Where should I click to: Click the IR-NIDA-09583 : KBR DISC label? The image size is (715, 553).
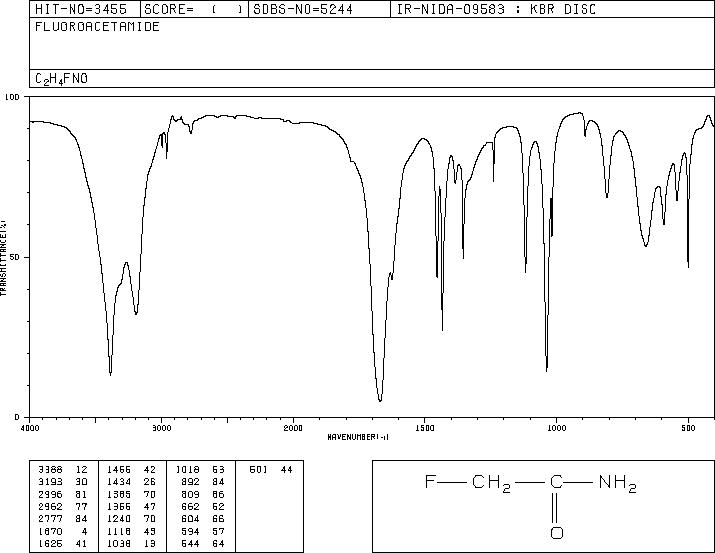click(496, 9)
